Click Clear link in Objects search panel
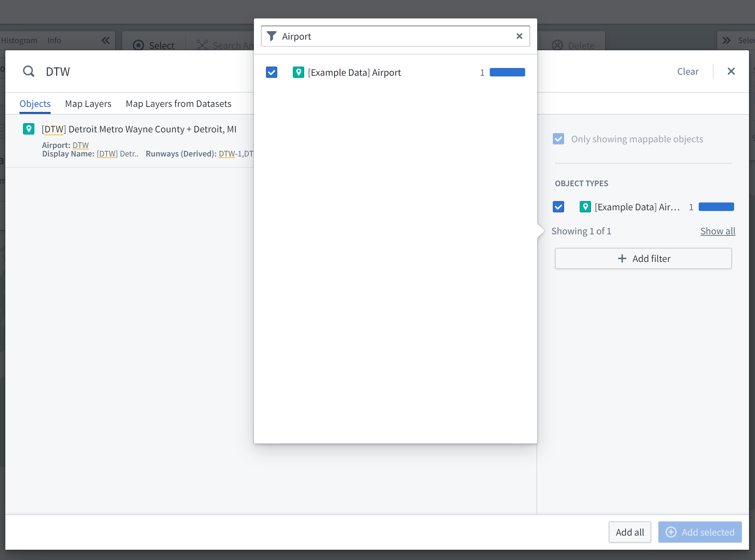 point(688,71)
